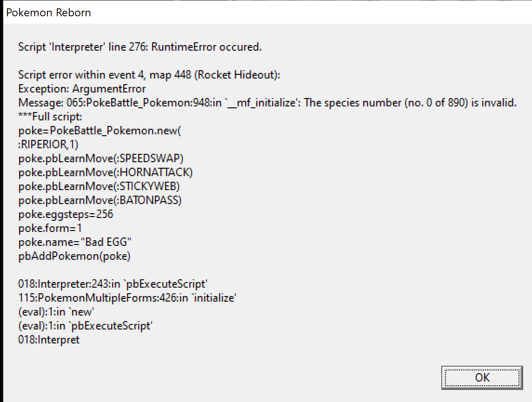Click the RuntimeError occured message line
The width and height of the screenshot is (532, 402).
coord(140,47)
